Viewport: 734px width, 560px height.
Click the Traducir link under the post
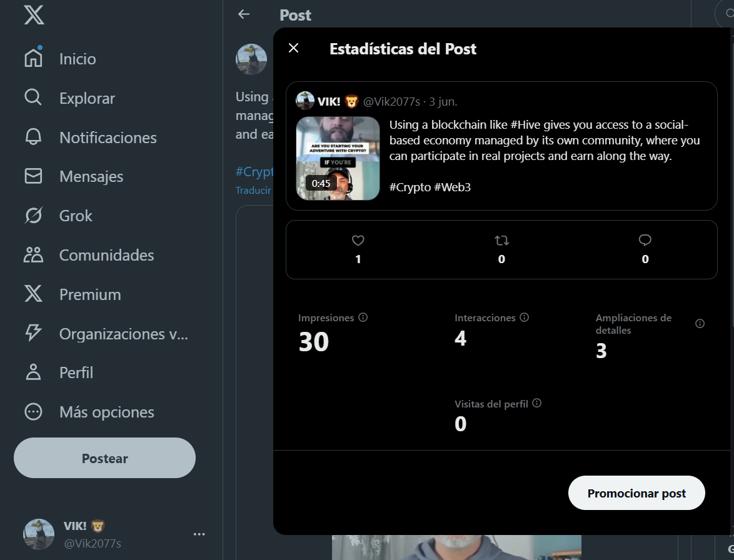coord(253,191)
